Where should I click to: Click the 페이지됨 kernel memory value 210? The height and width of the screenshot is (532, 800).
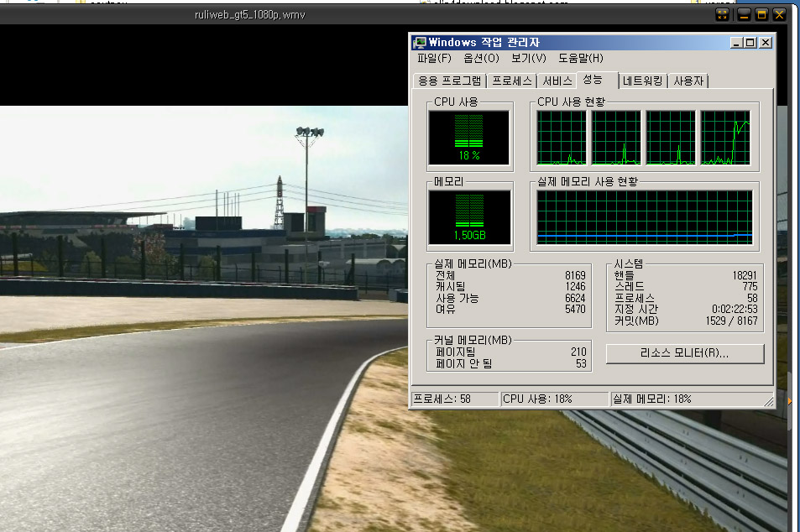click(x=578, y=352)
